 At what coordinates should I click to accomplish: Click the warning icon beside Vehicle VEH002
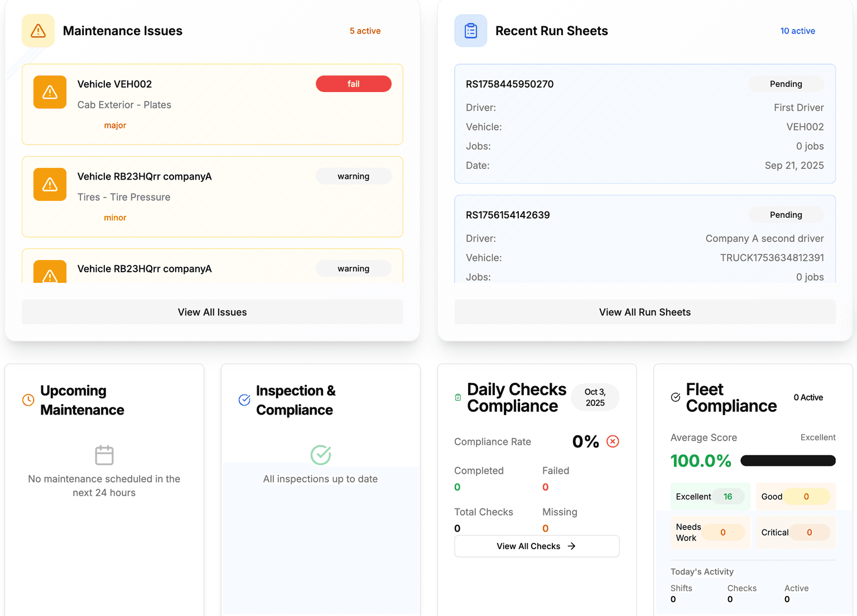click(49, 92)
